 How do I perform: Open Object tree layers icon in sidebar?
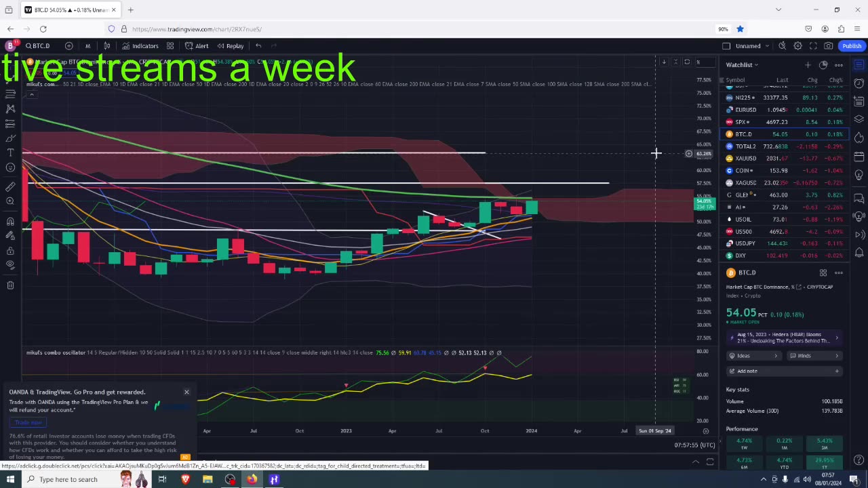tap(859, 119)
